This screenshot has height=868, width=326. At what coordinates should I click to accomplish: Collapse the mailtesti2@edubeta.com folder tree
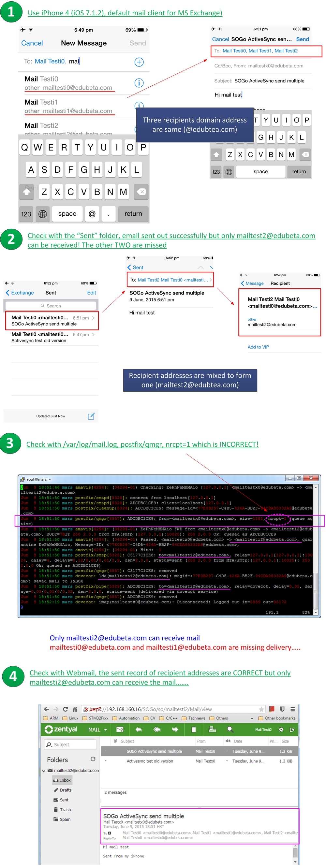click(44, 771)
